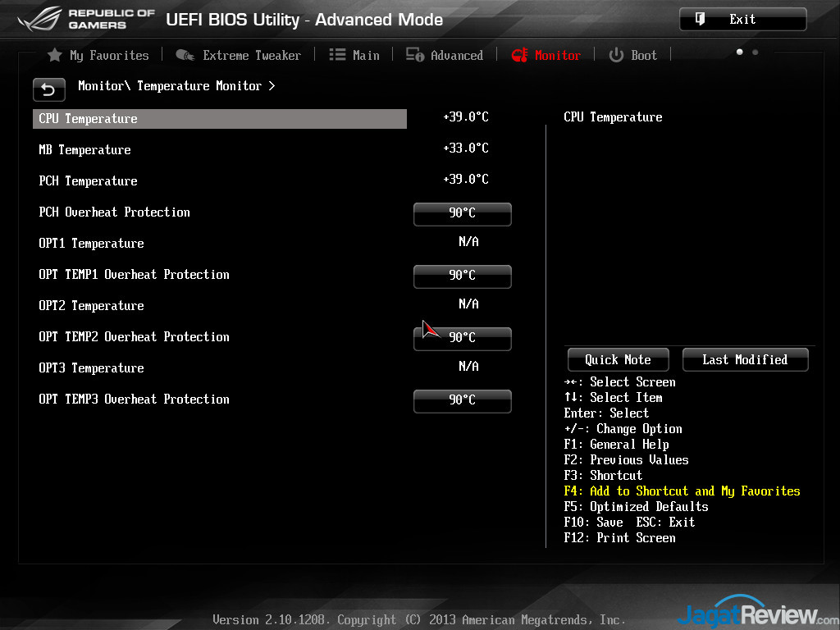The height and width of the screenshot is (630, 840).
Task: Click the Exit button
Action: pos(742,20)
